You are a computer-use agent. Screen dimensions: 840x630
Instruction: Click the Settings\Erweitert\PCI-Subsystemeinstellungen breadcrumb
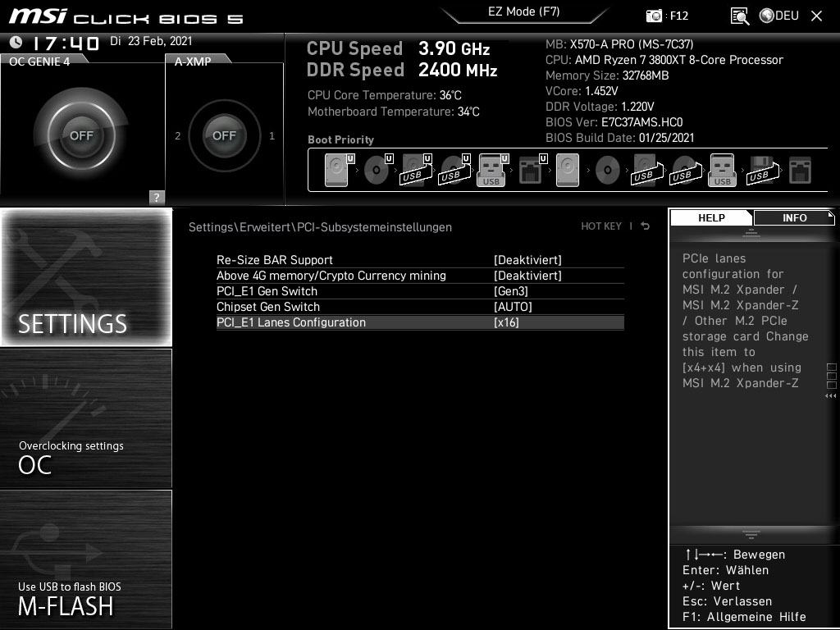click(320, 226)
